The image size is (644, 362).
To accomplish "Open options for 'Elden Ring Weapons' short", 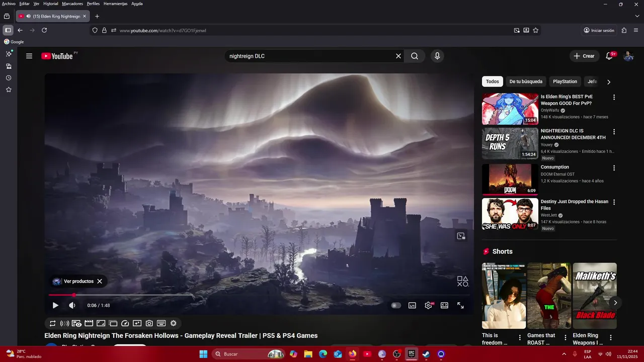I will coord(611,338).
